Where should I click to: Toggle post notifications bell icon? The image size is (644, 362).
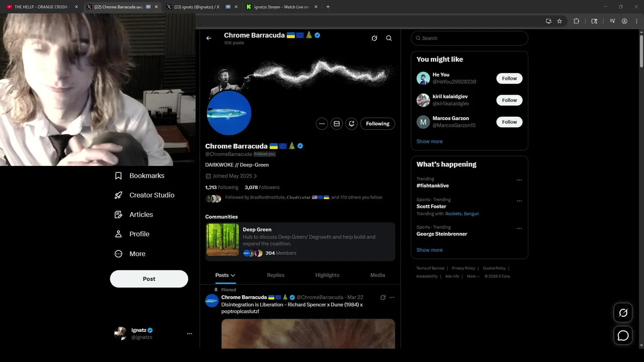tap(351, 124)
